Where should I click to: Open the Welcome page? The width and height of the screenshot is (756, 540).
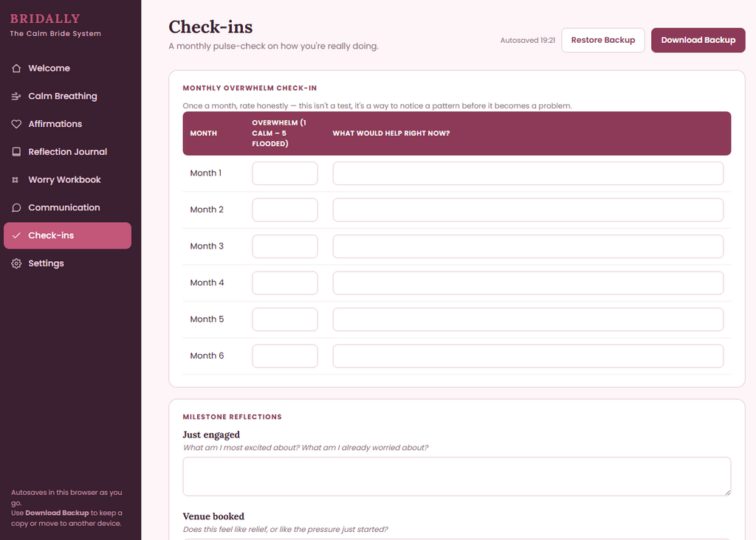67,69
